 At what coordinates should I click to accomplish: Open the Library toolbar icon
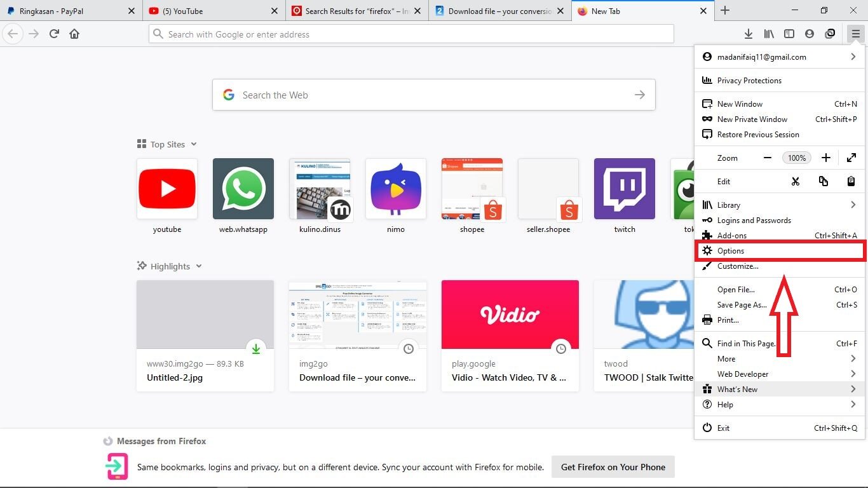[x=769, y=34]
